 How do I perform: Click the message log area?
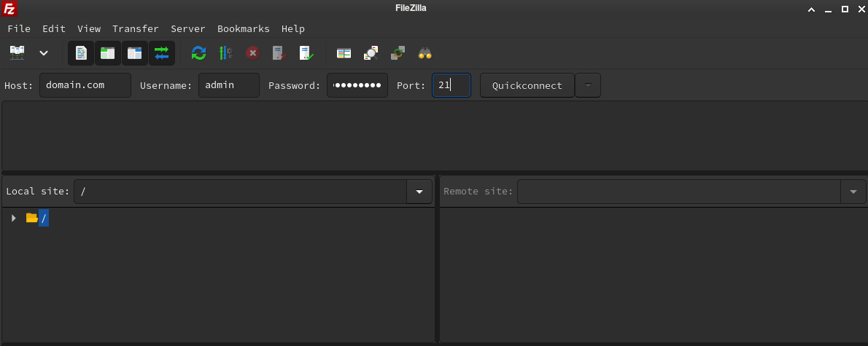coord(434,135)
